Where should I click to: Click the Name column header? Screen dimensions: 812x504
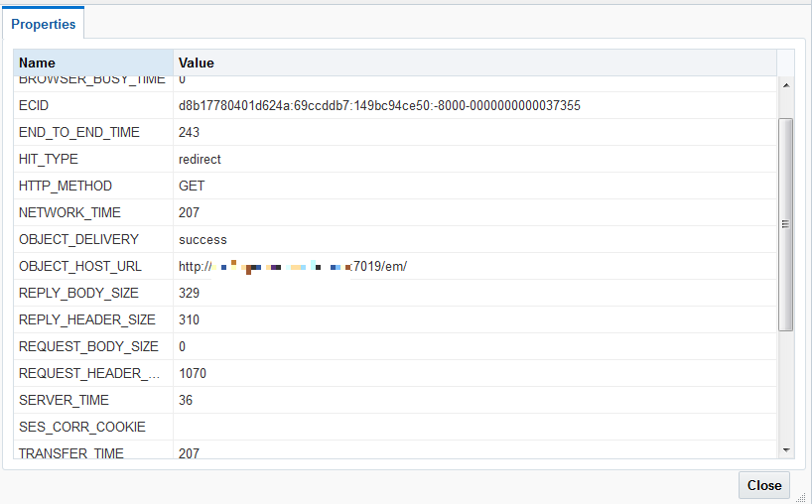pyautogui.click(x=93, y=63)
